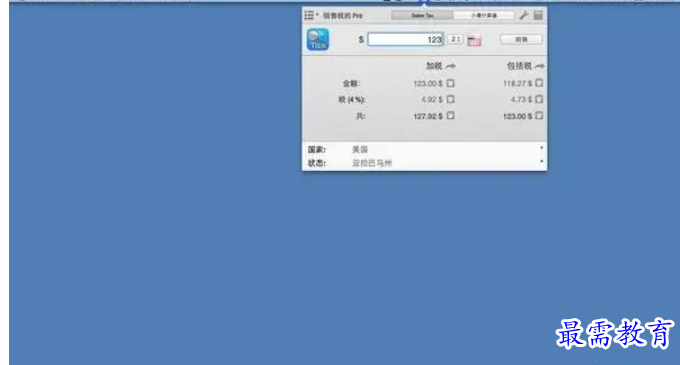Tick the checkbox next to 123.00 $ under 包括税

click(539, 116)
